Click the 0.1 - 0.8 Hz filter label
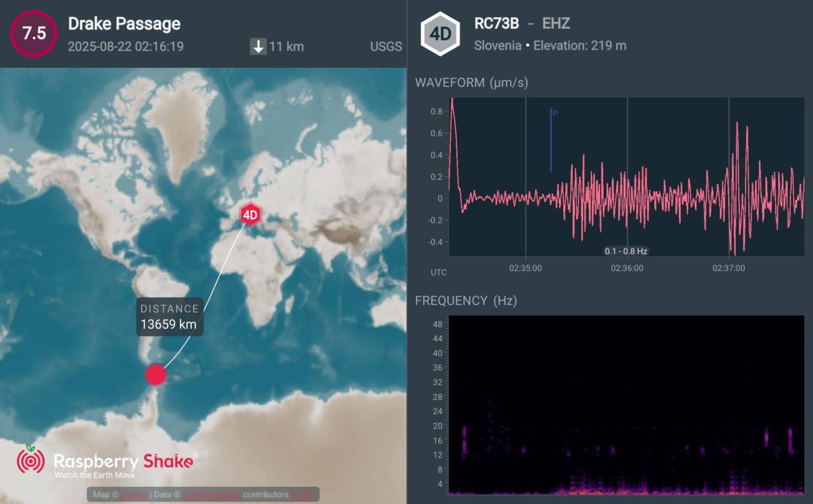813x504 pixels. click(x=626, y=251)
